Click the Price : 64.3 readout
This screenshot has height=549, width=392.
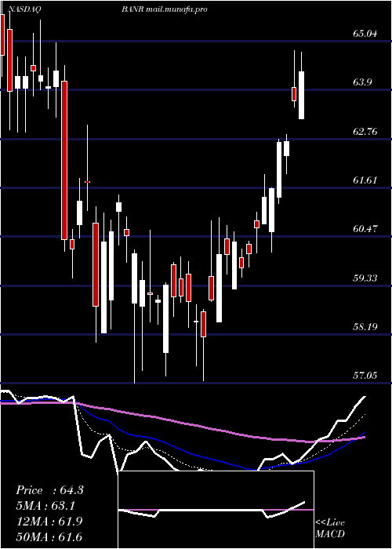(49, 490)
